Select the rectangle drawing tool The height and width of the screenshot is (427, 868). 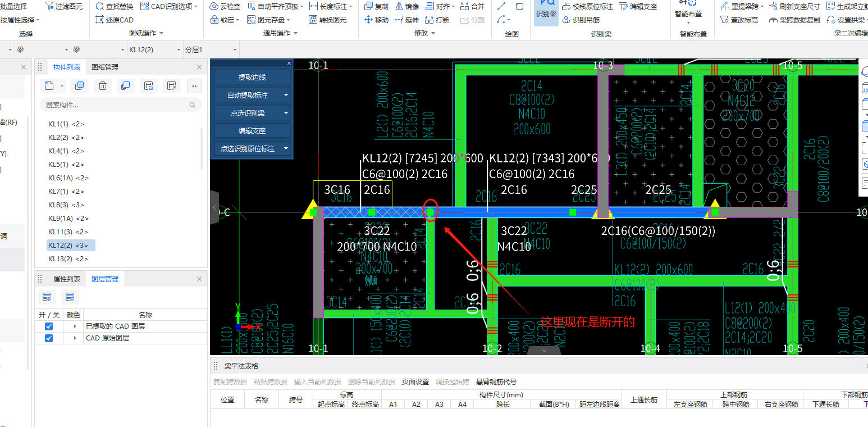coord(519,6)
